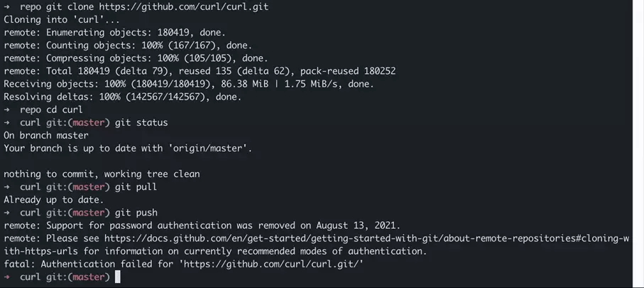Click the prompt arrow on the git status line
644x288 pixels.
[x=6, y=122]
